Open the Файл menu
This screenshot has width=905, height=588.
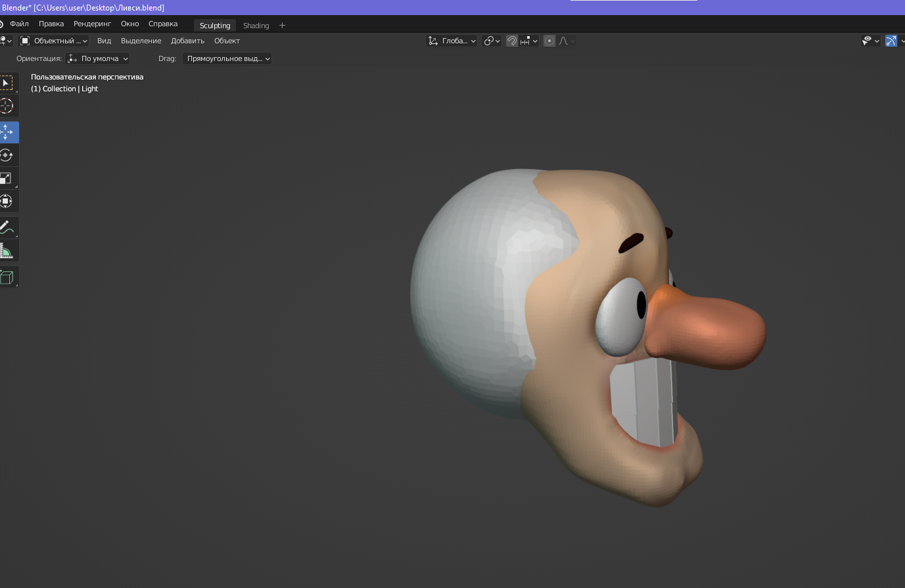[x=19, y=24]
